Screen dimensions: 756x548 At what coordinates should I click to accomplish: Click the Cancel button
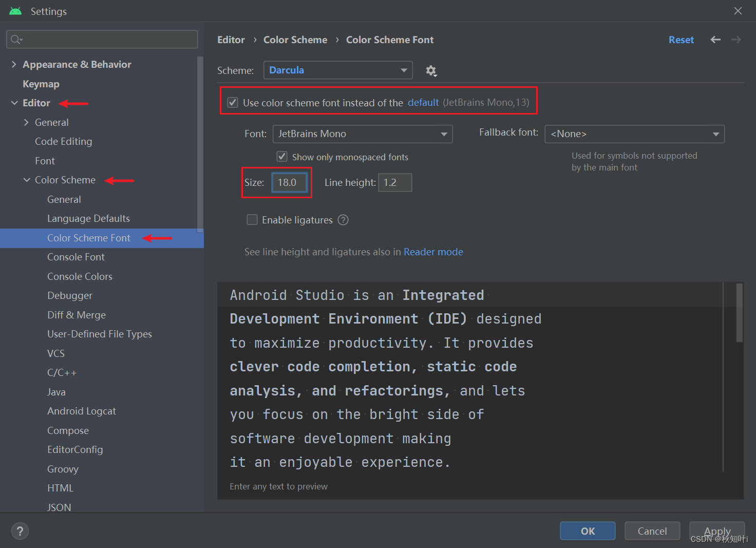pyautogui.click(x=652, y=531)
